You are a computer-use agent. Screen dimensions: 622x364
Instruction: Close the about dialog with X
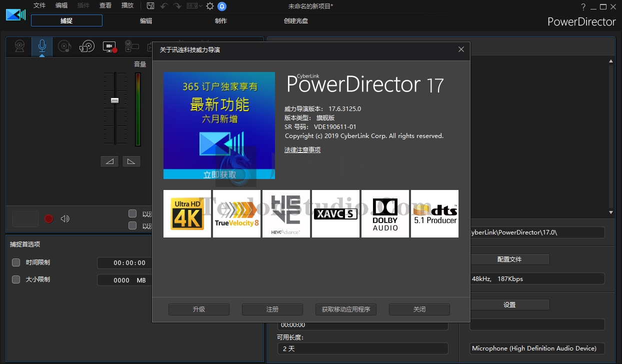point(461,49)
